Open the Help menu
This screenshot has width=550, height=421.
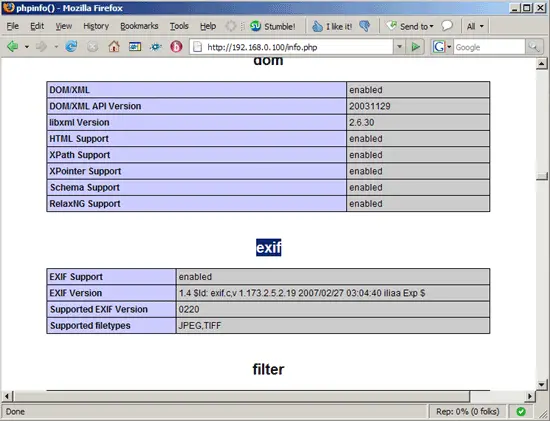[208, 26]
